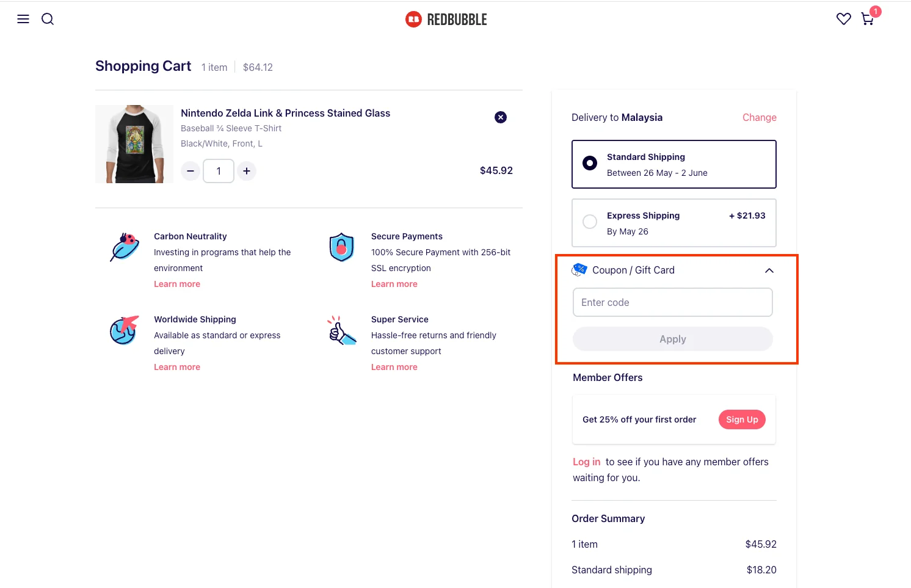Click the Enter code field
Image resolution: width=911 pixels, height=588 pixels.
pos(673,302)
